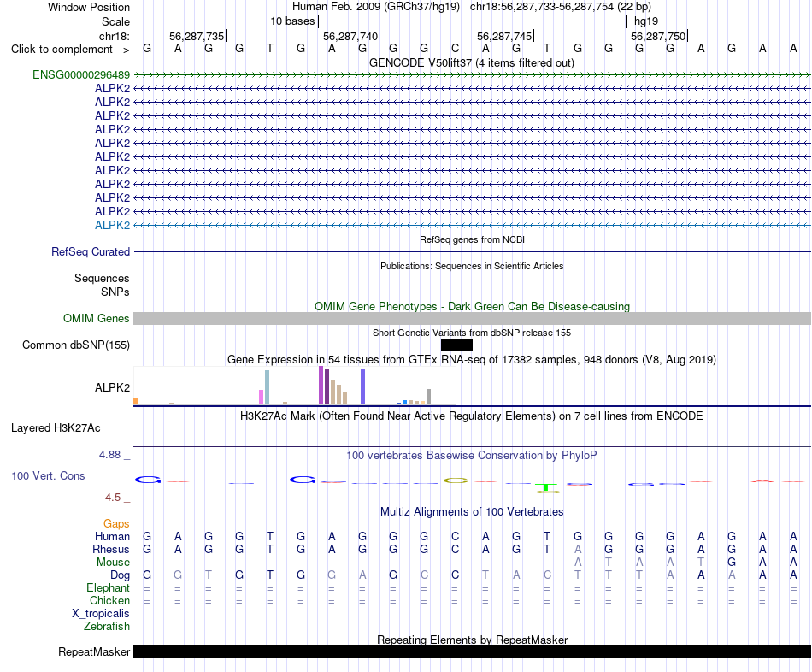Click the yellow C in PhyloP logo
812x672 pixels.
click(x=456, y=480)
